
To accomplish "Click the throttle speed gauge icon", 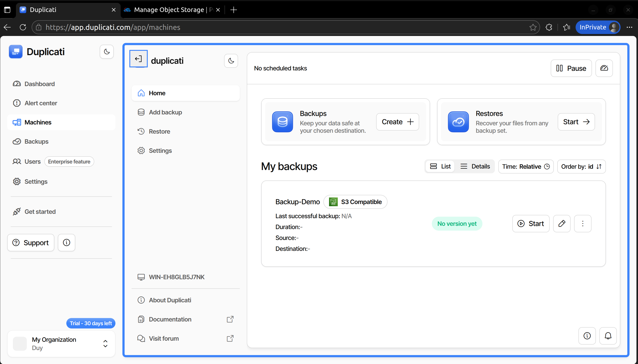I will (x=604, y=68).
